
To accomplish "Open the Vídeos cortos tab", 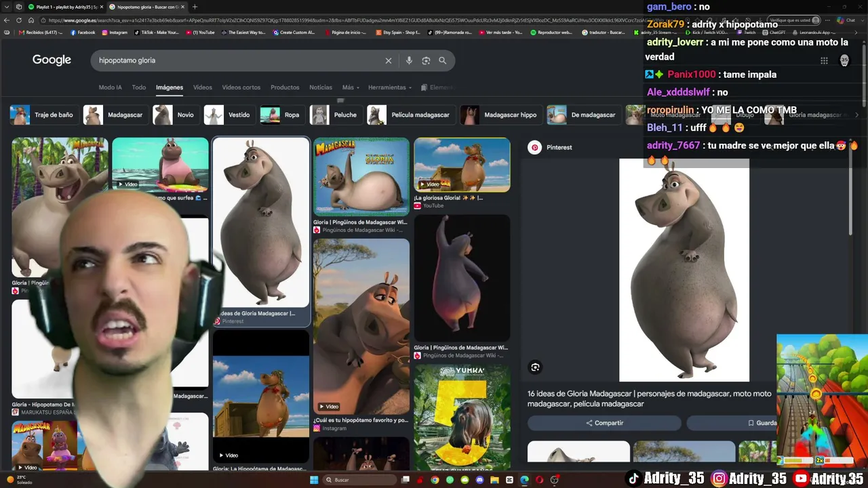I will click(x=241, y=87).
